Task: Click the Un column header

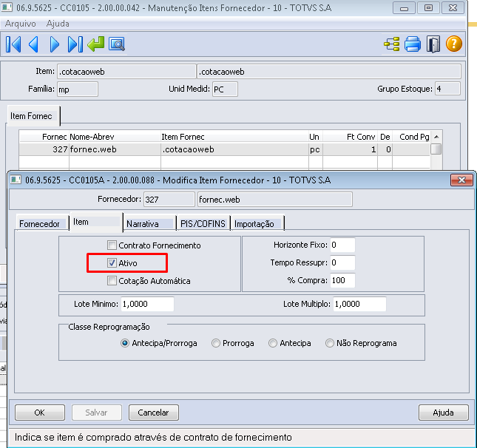Action: click(314, 137)
